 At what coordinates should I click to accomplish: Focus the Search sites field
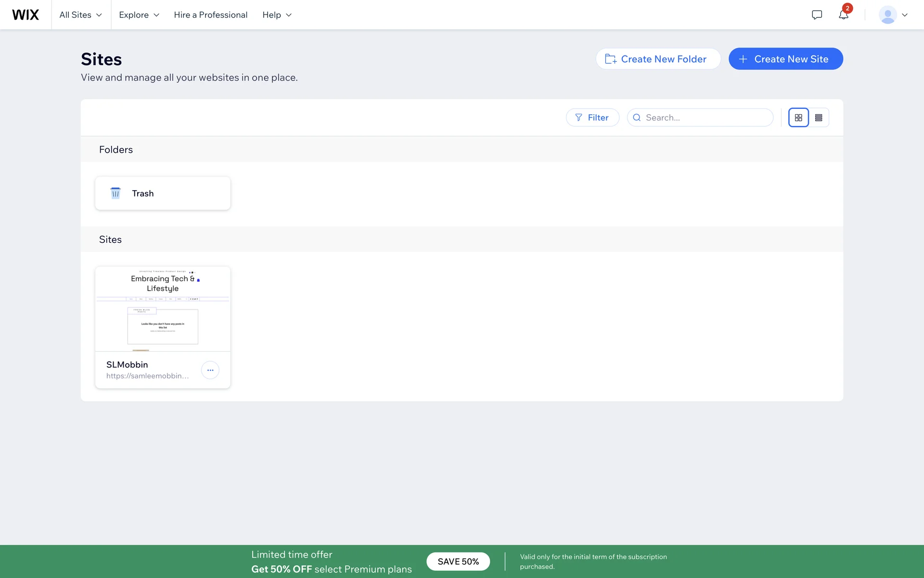(705, 118)
